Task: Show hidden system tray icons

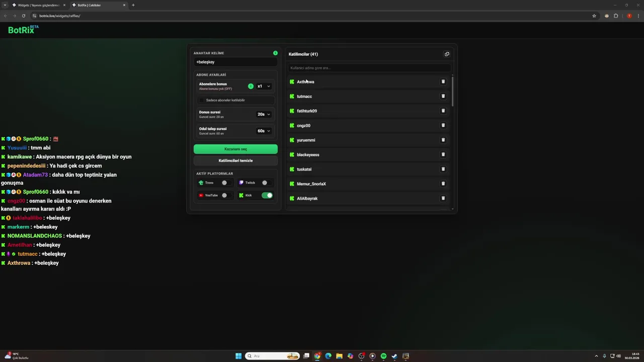Action: pyautogui.click(x=597, y=356)
